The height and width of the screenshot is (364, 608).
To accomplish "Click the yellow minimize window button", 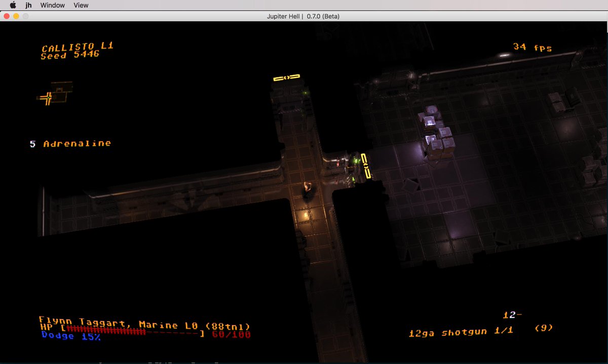I will click(x=16, y=16).
